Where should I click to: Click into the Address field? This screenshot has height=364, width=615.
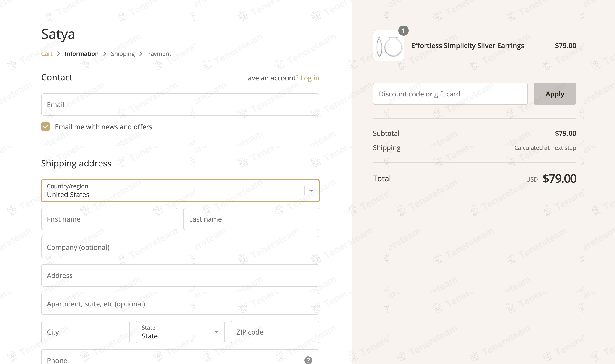[x=180, y=276]
